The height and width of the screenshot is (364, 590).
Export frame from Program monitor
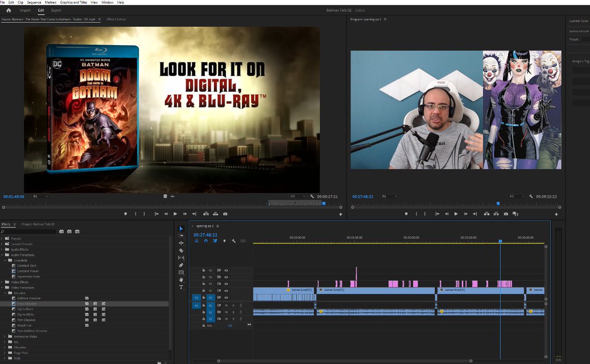(x=506, y=214)
